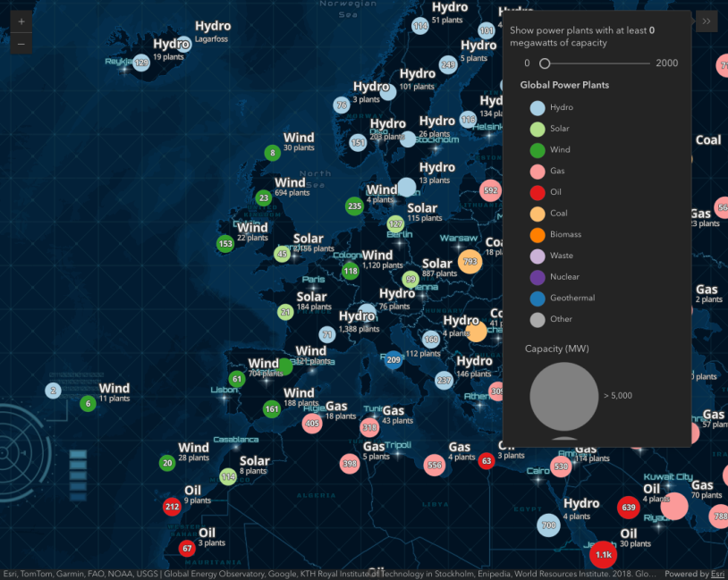The height and width of the screenshot is (580, 728).
Task: Open the Powered by Esri link
Action: pyautogui.click(x=715, y=575)
